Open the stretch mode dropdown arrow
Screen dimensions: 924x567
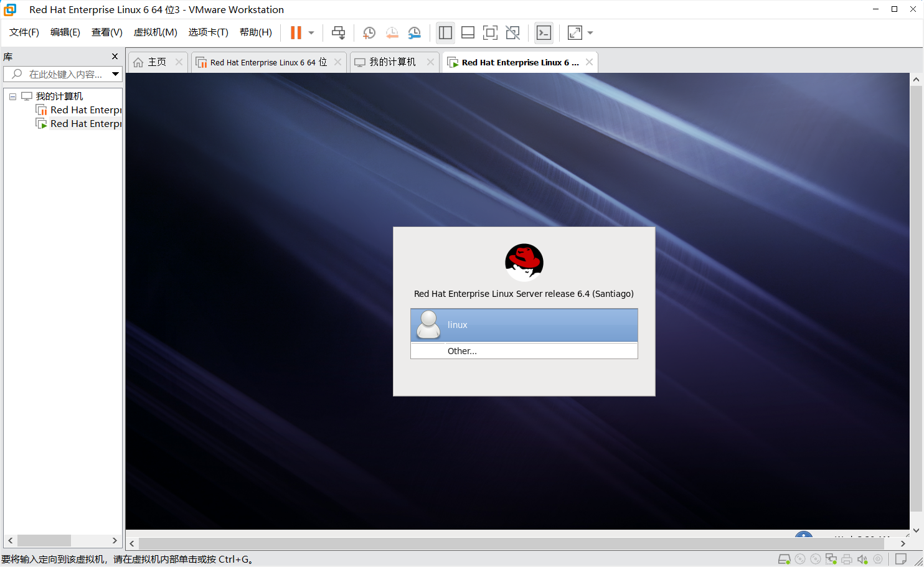590,33
